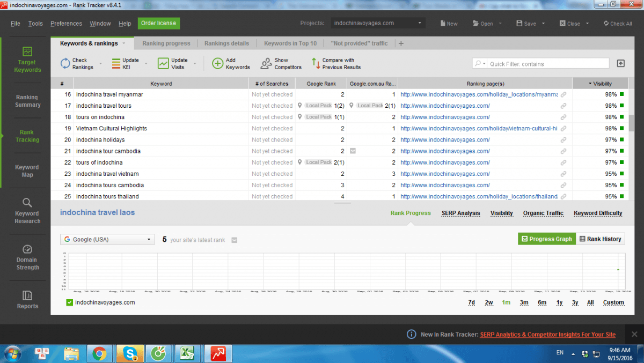Expand Update Visits dropdown arrow
Viewport: 644px width, 363px height.
coord(194,64)
